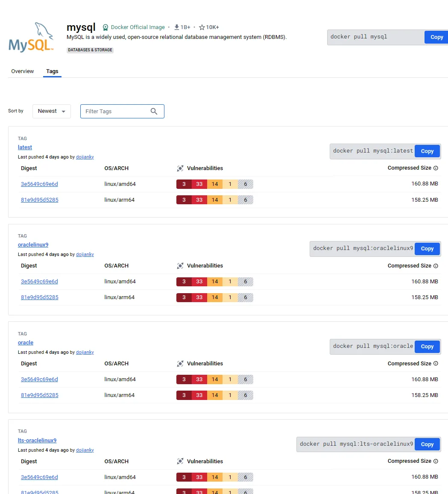Click the search magnifier in Filter Tags
The image size is (448, 494).
tap(154, 111)
